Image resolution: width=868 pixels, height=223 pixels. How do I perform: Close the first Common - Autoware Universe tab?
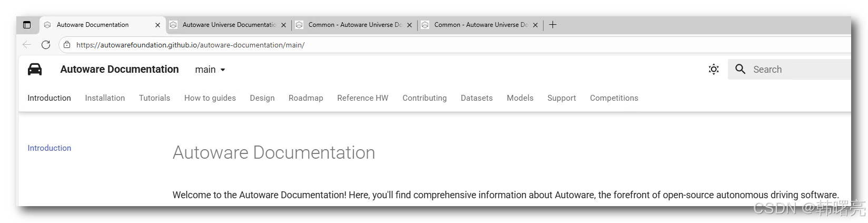(x=409, y=25)
